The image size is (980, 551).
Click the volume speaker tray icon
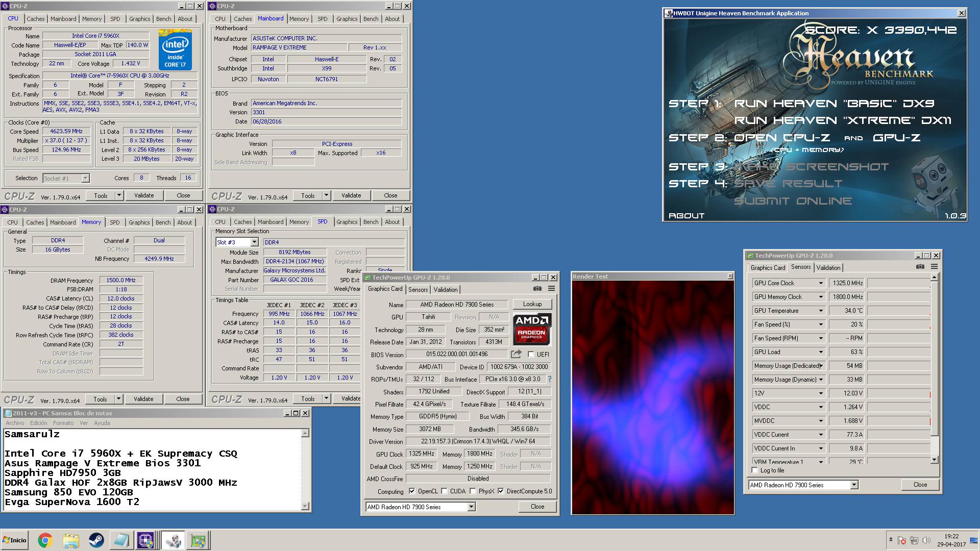[x=926, y=541]
